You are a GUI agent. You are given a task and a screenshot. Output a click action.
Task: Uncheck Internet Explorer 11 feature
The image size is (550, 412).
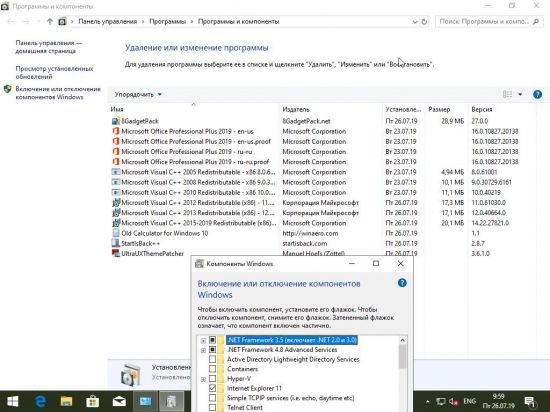212,388
